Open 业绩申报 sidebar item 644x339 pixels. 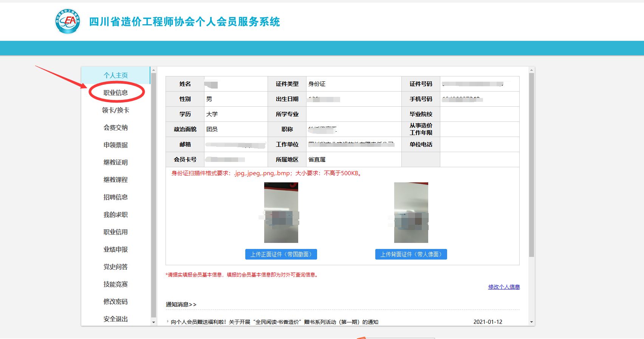116,249
